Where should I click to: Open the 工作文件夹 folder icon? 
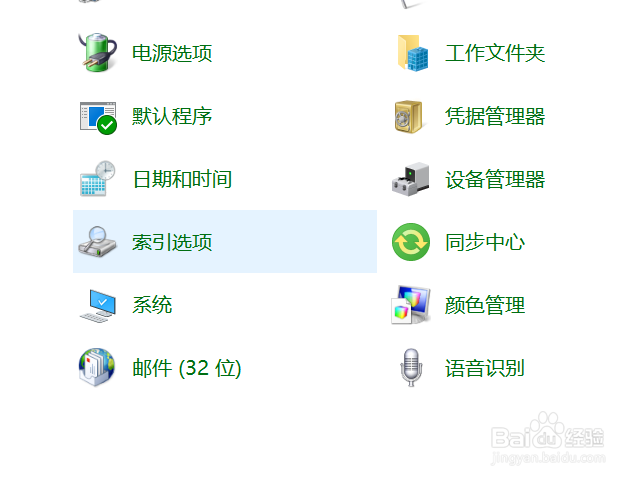tap(413, 53)
